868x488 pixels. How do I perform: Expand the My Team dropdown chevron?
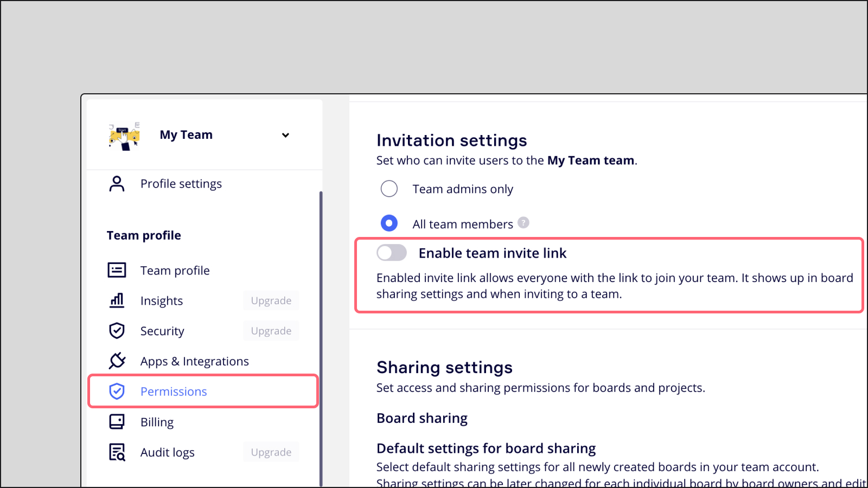pos(285,135)
